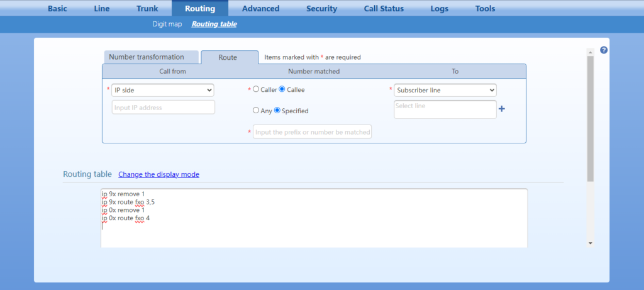
Task: Click the Select line text box
Action: (445, 109)
